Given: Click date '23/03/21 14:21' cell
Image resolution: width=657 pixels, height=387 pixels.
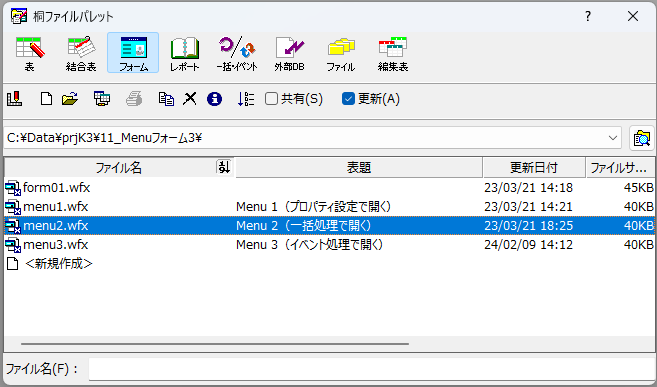Looking at the screenshot, I should pyautogui.click(x=528, y=206).
